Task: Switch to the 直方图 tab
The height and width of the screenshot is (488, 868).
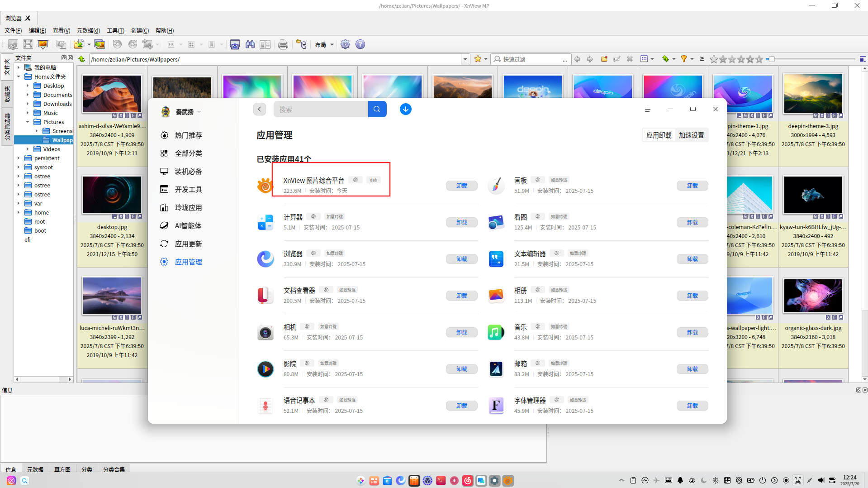Action: coord(62,469)
